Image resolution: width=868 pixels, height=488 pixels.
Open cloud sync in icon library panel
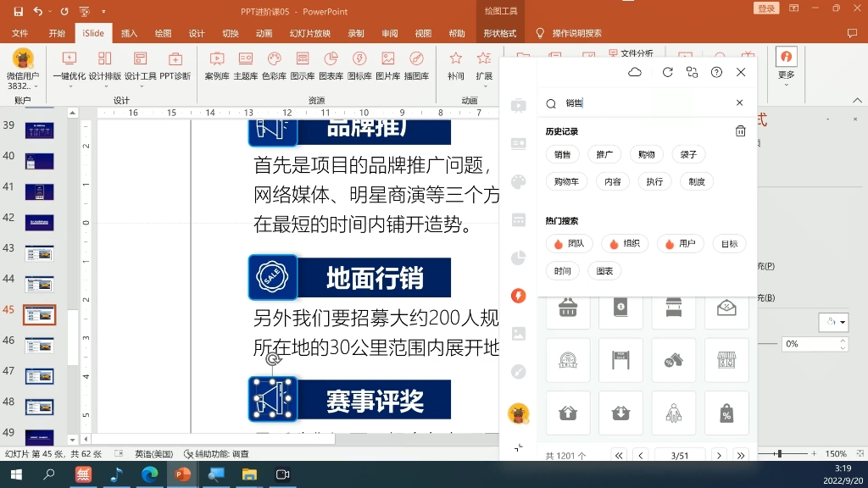click(636, 73)
